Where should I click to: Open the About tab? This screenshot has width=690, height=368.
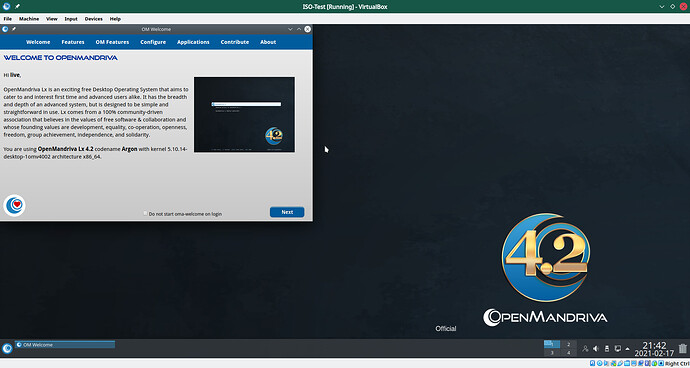(x=268, y=42)
